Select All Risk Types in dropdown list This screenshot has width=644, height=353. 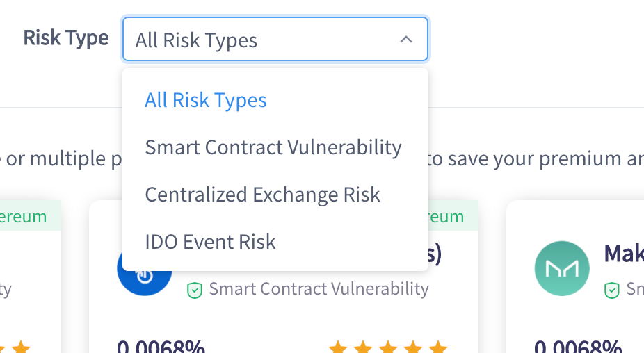pos(206,100)
